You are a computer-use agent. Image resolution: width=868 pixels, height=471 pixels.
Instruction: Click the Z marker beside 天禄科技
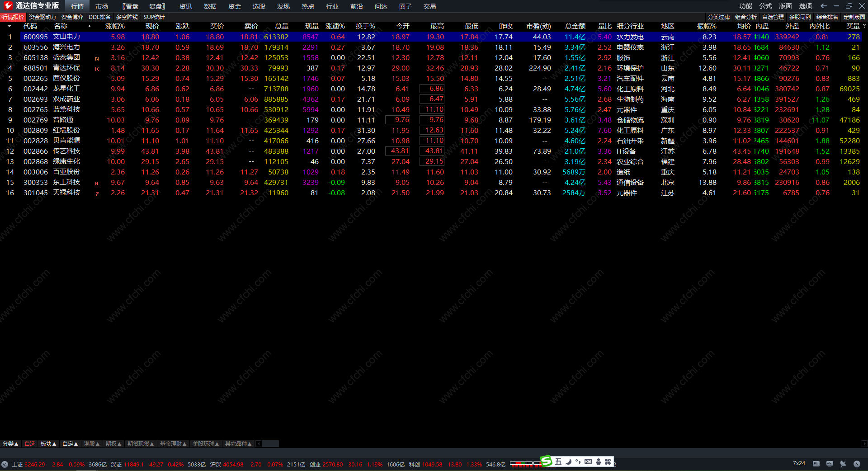97,194
